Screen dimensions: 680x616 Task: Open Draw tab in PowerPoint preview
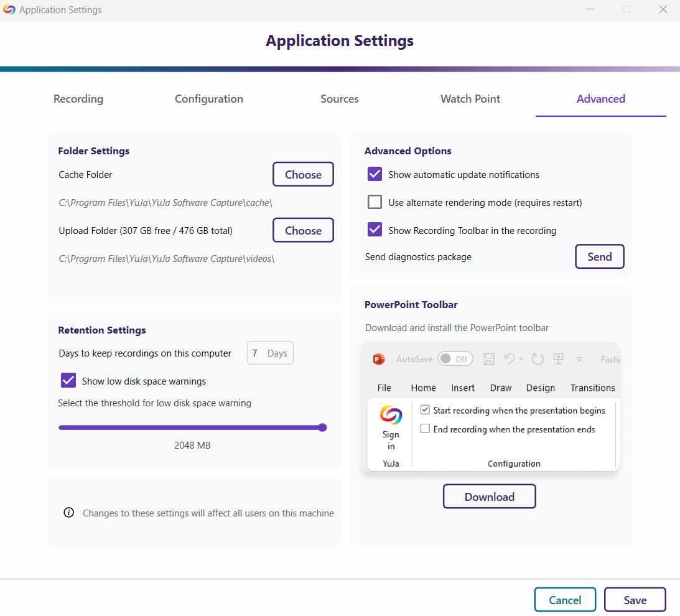(500, 388)
